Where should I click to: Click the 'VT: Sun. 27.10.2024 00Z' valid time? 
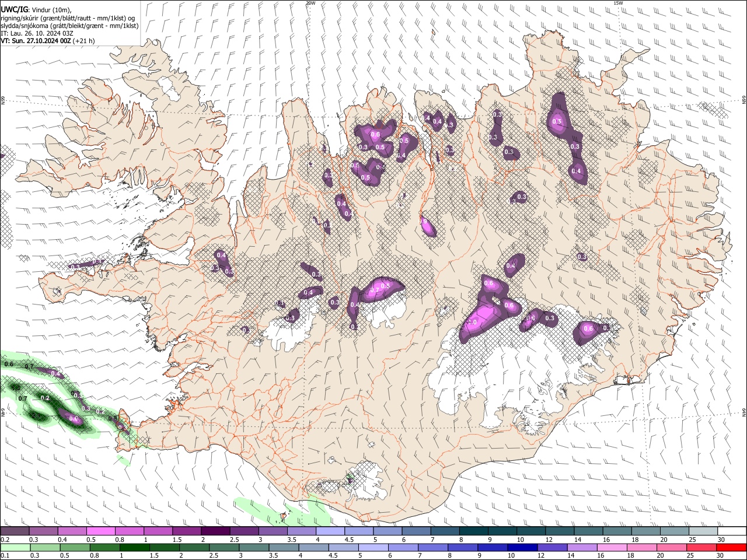36,41
